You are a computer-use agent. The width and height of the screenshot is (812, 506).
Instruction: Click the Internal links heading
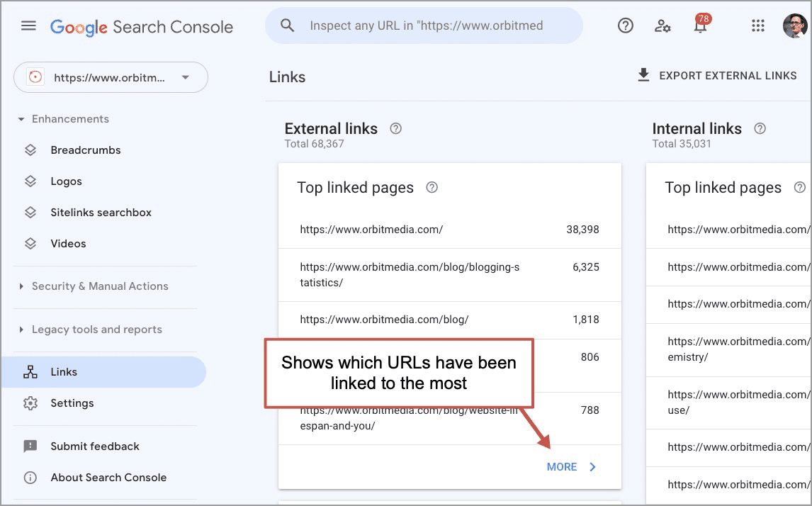click(697, 128)
